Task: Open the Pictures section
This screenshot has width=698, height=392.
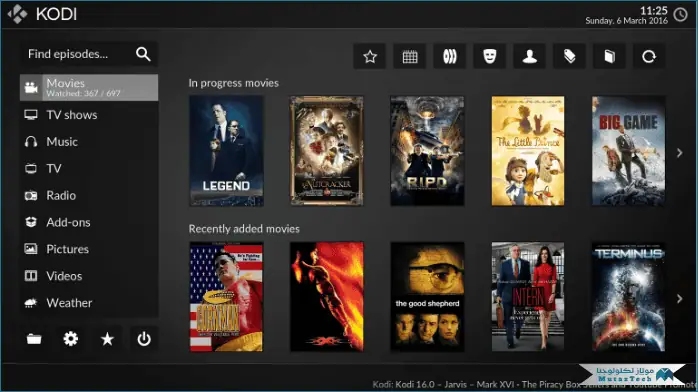Action: point(89,249)
